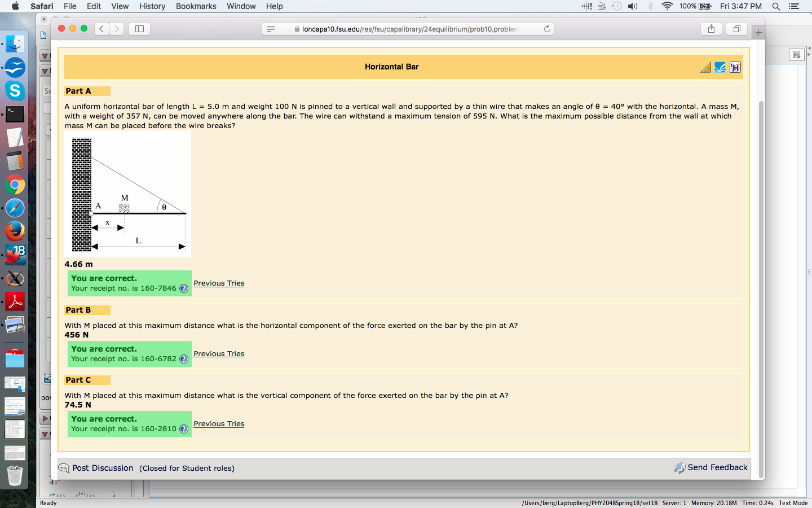812x508 pixels.
Task: Open a new tab with the plus button
Action: coord(758,33)
